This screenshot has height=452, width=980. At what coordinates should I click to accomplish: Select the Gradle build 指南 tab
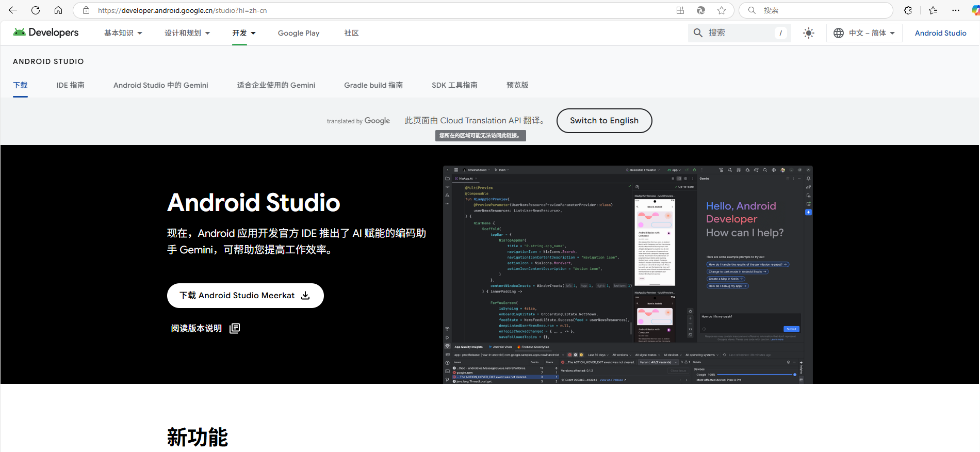pyautogui.click(x=373, y=85)
